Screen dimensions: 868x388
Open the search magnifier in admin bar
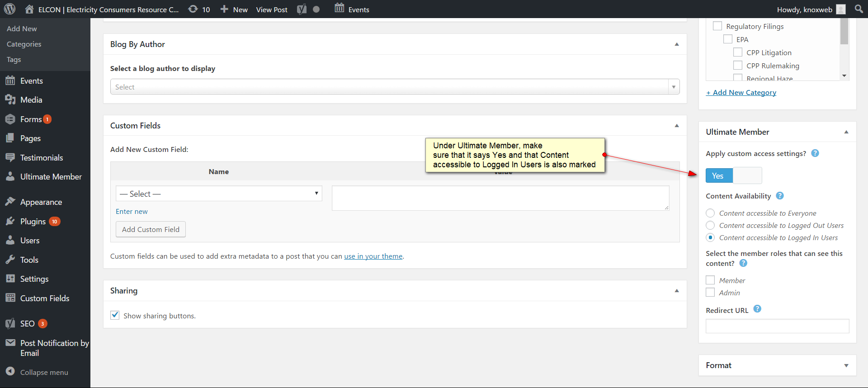point(859,9)
